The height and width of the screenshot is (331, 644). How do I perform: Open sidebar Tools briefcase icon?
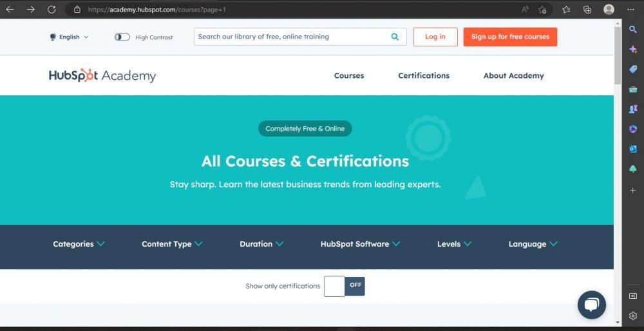tap(633, 89)
